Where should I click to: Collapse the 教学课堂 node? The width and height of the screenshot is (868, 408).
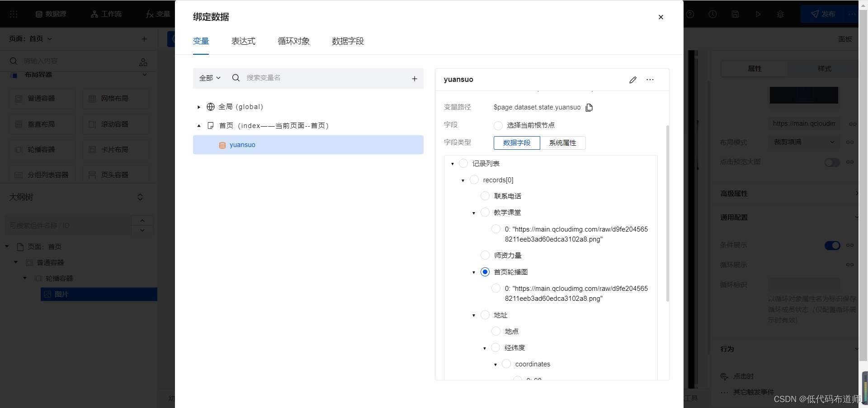(474, 213)
